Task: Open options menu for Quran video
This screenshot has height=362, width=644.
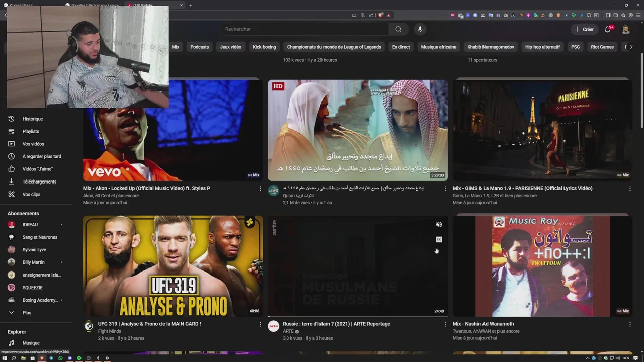Action: (445, 189)
